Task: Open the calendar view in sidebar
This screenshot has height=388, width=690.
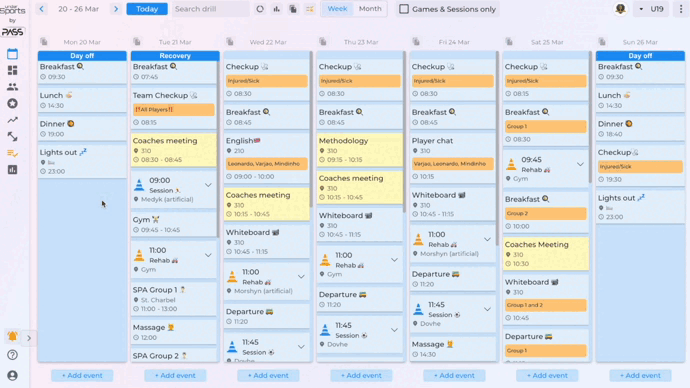Action: tap(12, 54)
